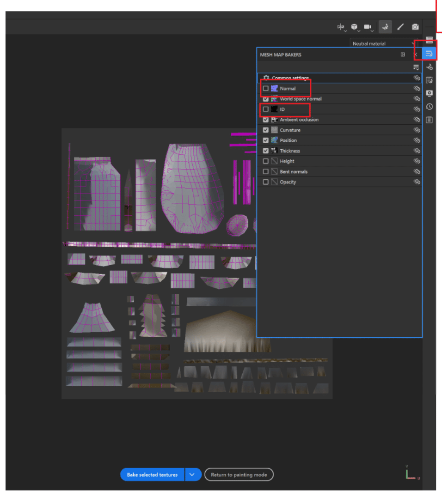Image resolution: width=442 pixels, height=504 pixels.
Task: Uncheck the Position checkbox
Action: tap(265, 140)
